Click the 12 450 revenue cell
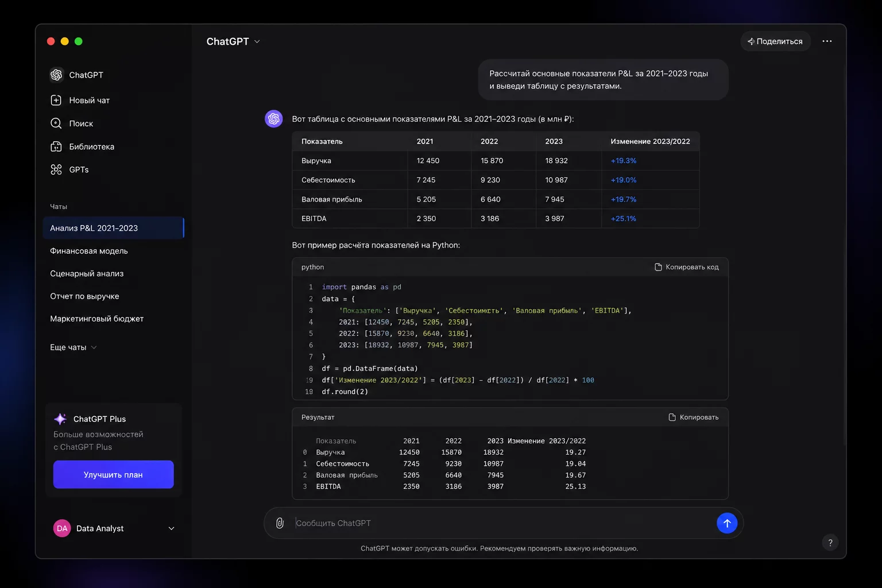The image size is (882, 588). click(428, 161)
